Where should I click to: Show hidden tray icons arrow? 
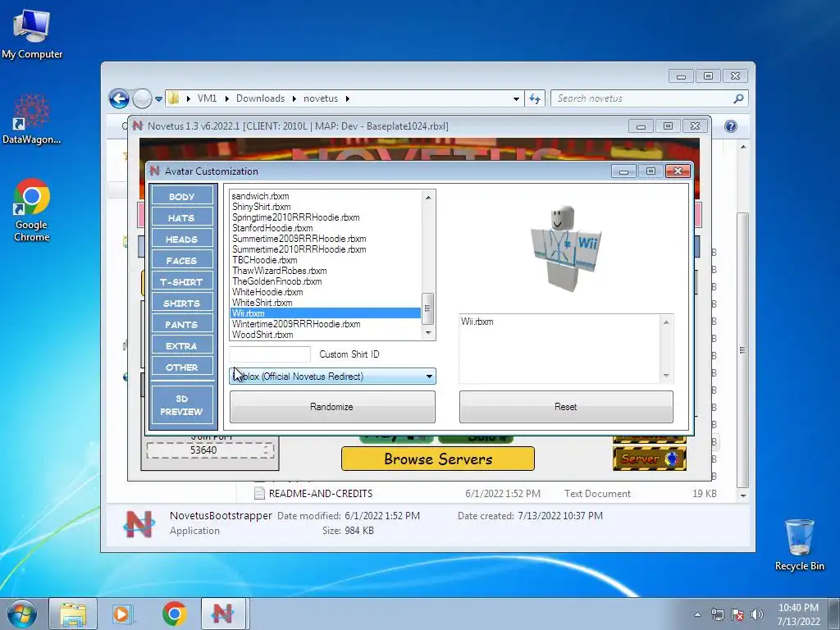(x=697, y=614)
